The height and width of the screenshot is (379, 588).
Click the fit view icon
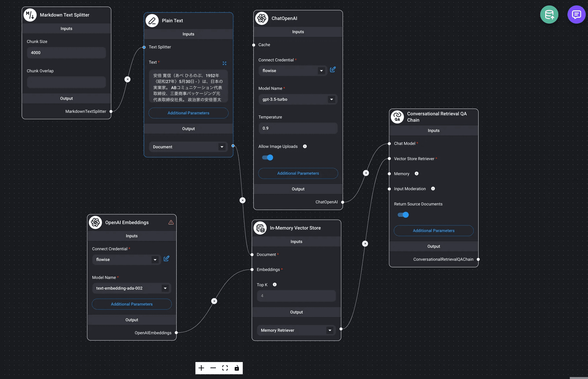[x=225, y=368]
